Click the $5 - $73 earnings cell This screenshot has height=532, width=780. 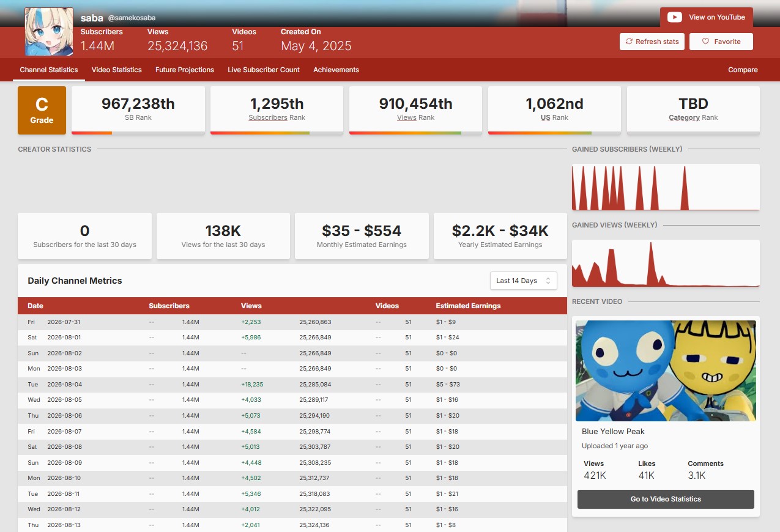tap(448, 385)
